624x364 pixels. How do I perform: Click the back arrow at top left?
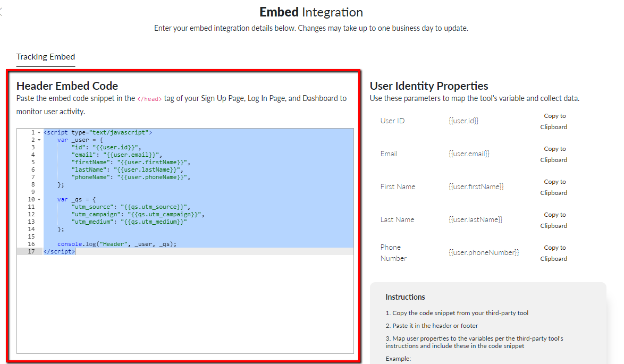(1, 12)
